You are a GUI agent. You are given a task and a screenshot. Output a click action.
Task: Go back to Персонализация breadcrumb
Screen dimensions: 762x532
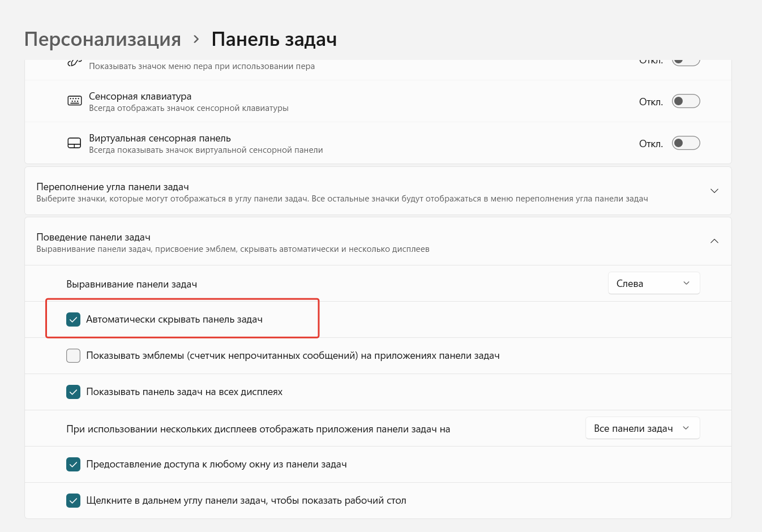pos(102,40)
